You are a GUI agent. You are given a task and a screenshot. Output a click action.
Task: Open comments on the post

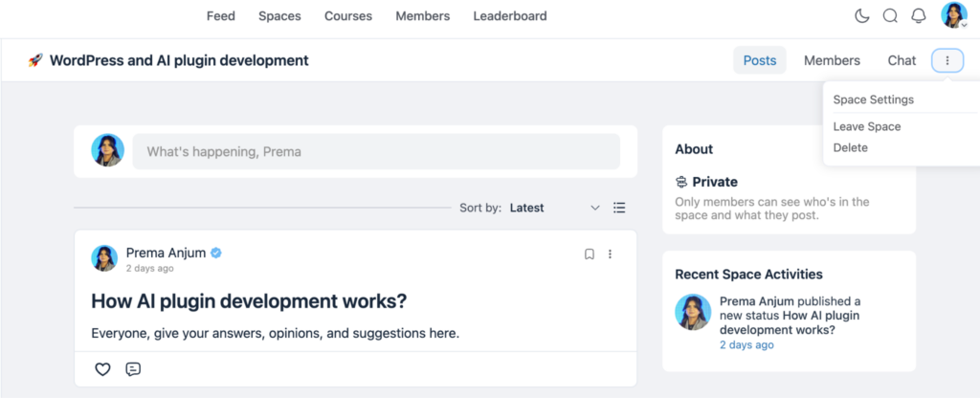pos(133,369)
